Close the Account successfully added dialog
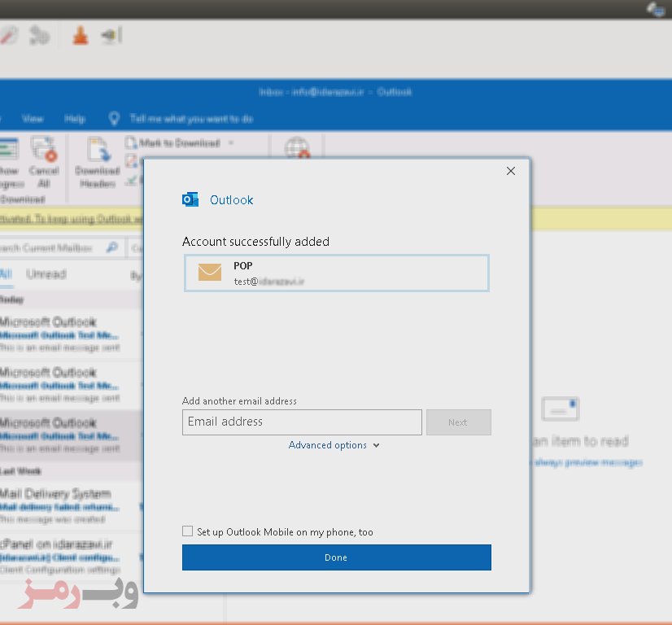 510,171
